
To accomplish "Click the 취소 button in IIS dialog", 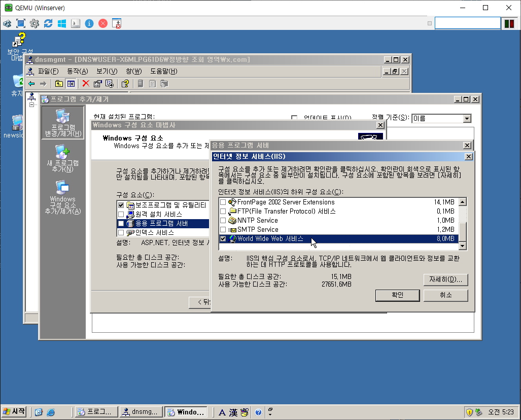I will (x=445, y=295).
